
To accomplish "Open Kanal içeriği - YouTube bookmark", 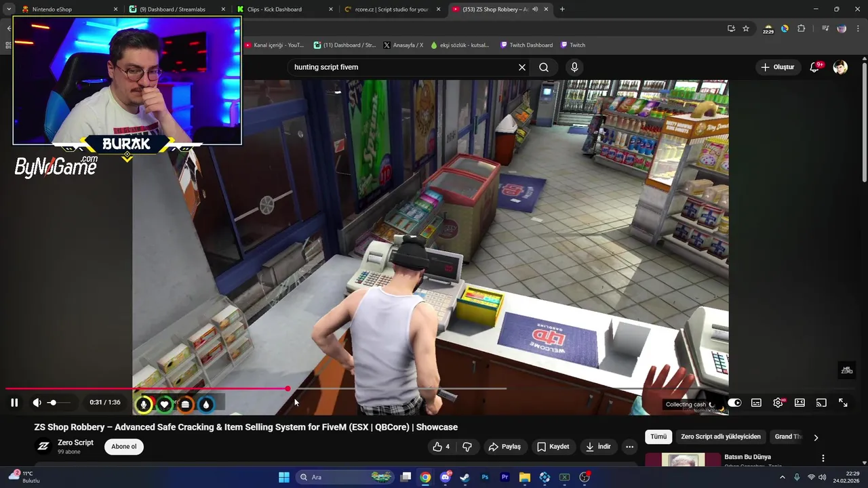I will (274, 45).
